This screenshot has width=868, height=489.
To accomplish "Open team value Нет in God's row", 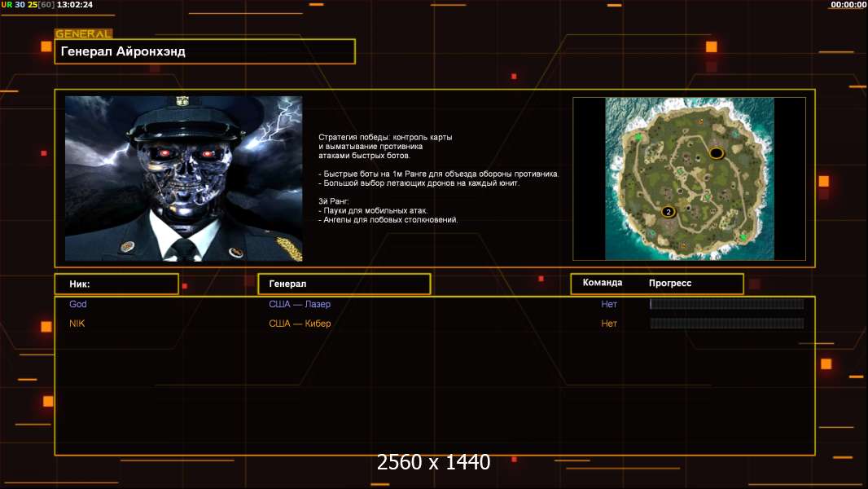I will [609, 304].
